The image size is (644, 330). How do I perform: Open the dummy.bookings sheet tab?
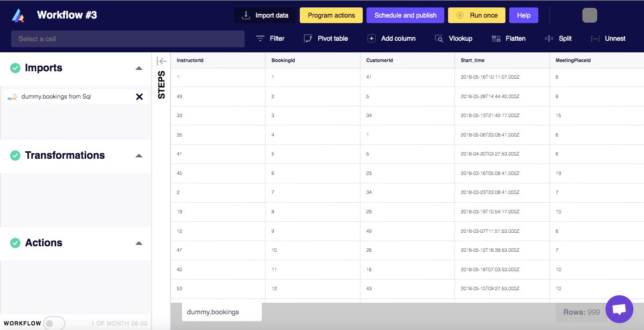point(222,311)
